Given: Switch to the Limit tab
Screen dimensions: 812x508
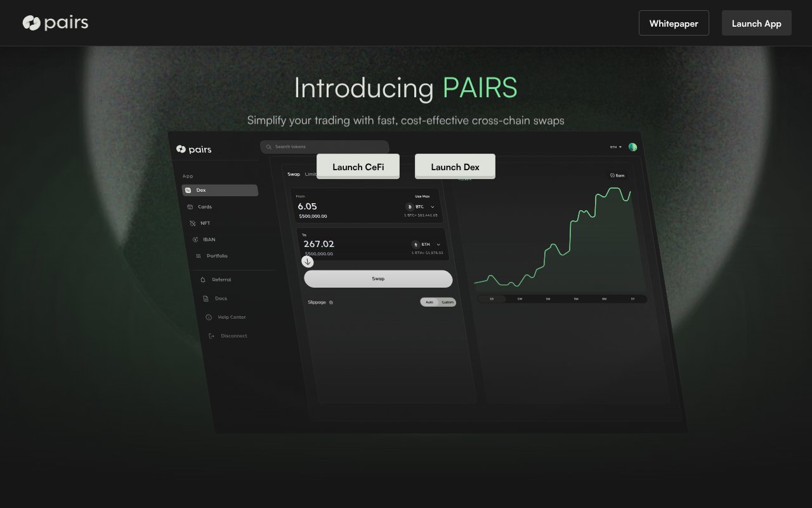Looking at the screenshot, I should (311, 175).
